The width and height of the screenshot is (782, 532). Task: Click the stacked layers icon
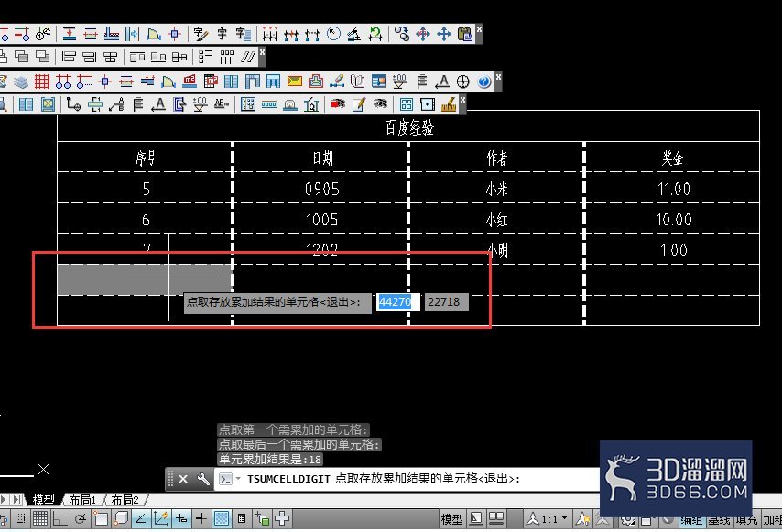click(20, 81)
